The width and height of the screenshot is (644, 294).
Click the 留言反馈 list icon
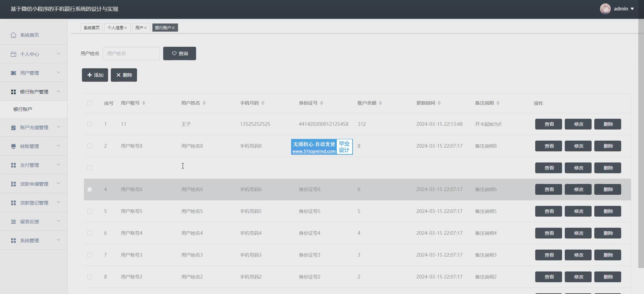tap(13, 222)
